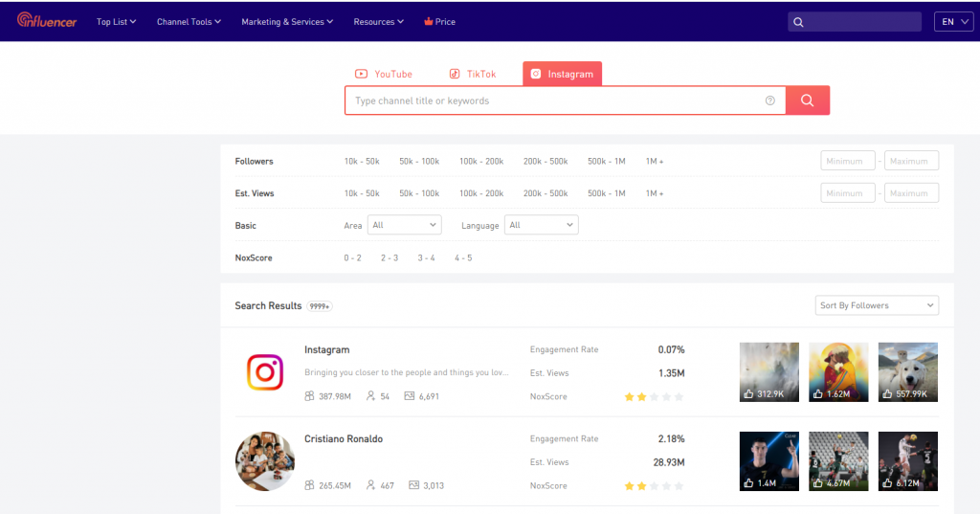The image size is (980, 514).
Task: Click the Ronaldo 28.93M Est. Views value
Action: [669, 462]
